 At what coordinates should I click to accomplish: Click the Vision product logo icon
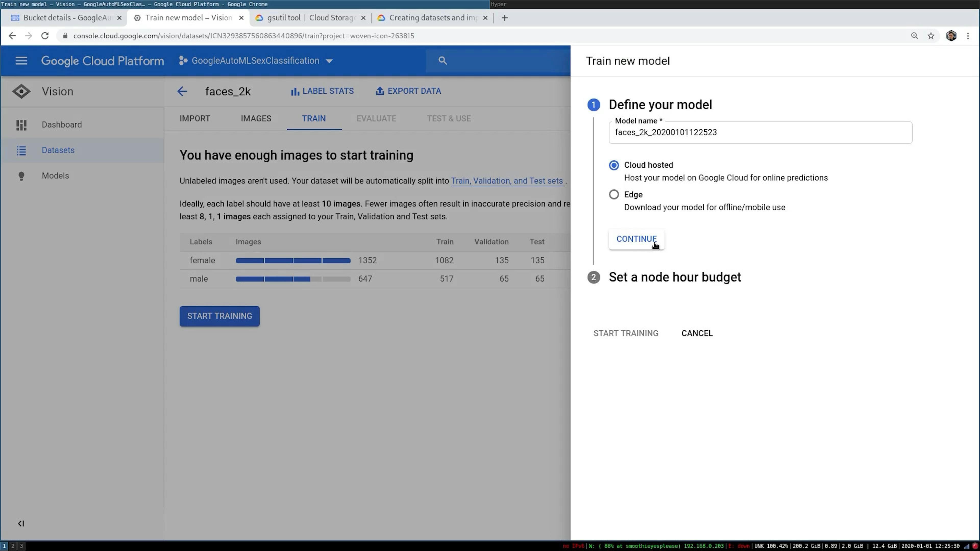(x=21, y=91)
